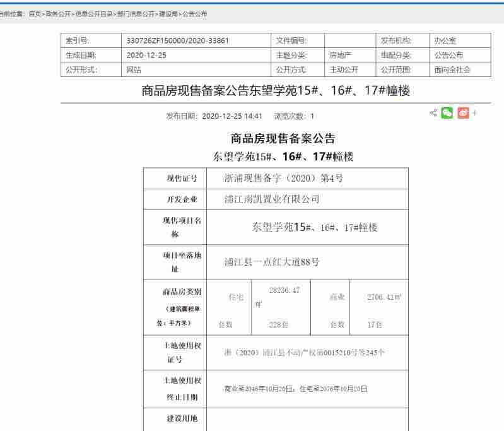The height and width of the screenshot is (431, 504).
Task: Open 信息公开目录 breadcrumb link
Action: [94, 14]
